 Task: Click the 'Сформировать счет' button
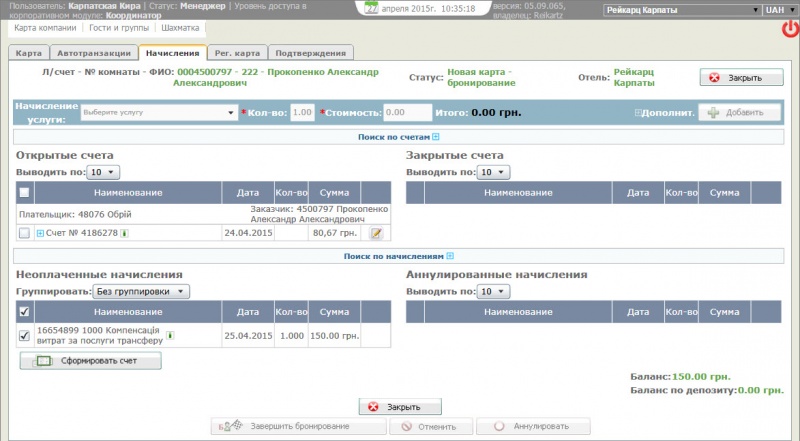point(91,360)
